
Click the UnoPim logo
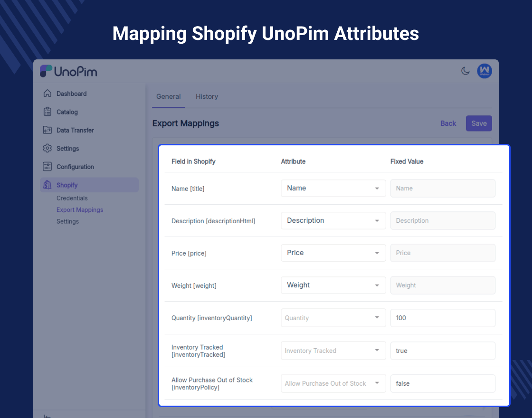pos(68,71)
